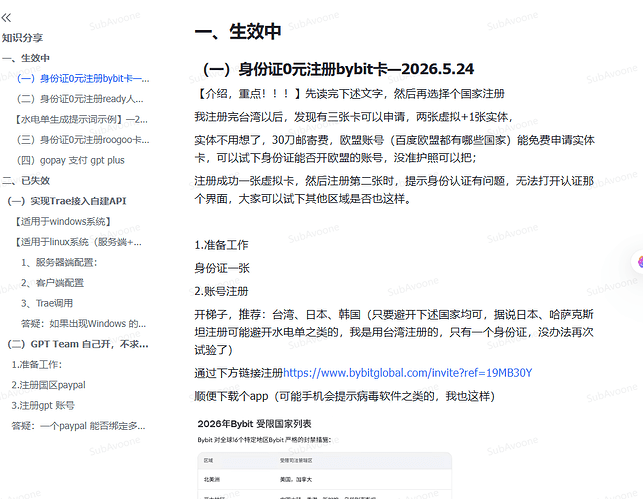Select 【适用于windows系统】 outline entry
The width and height of the screenshot is (643, 499).
(63, 221)
